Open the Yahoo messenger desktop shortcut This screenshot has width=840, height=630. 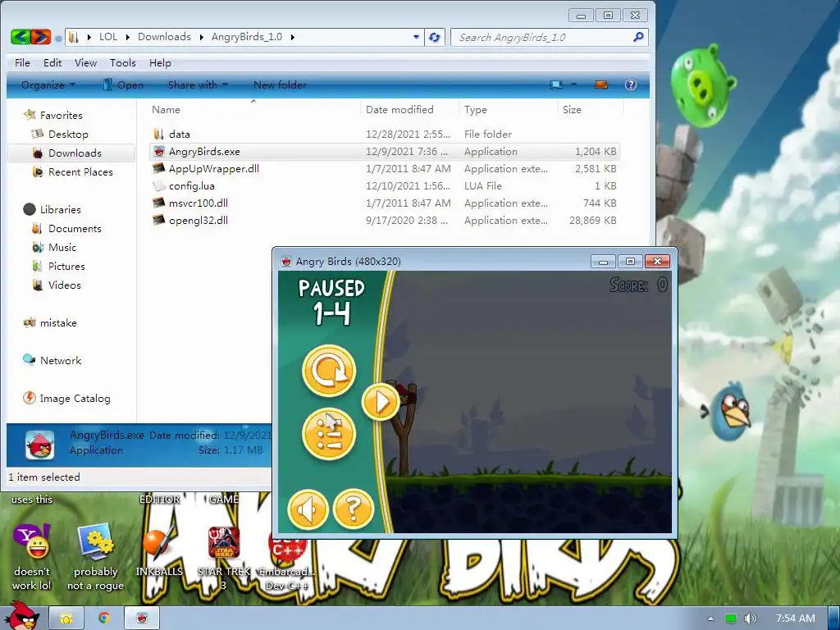click(x=32, y=557)
